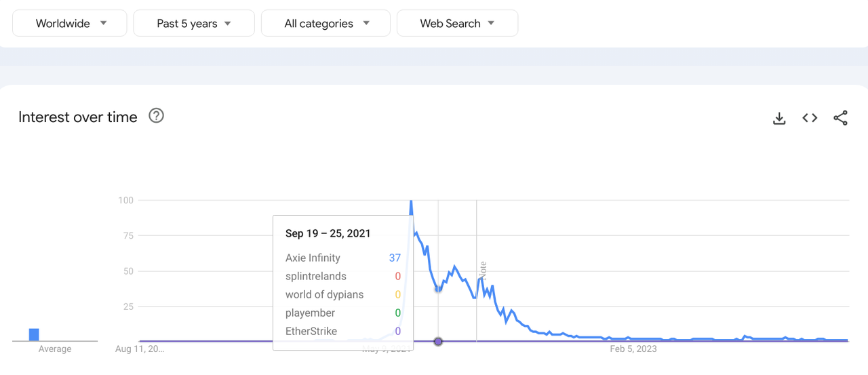Expand the Past 5 years dropdown
Image resolution: width=868 pixels, height=375 pixels.
(194, 23)
